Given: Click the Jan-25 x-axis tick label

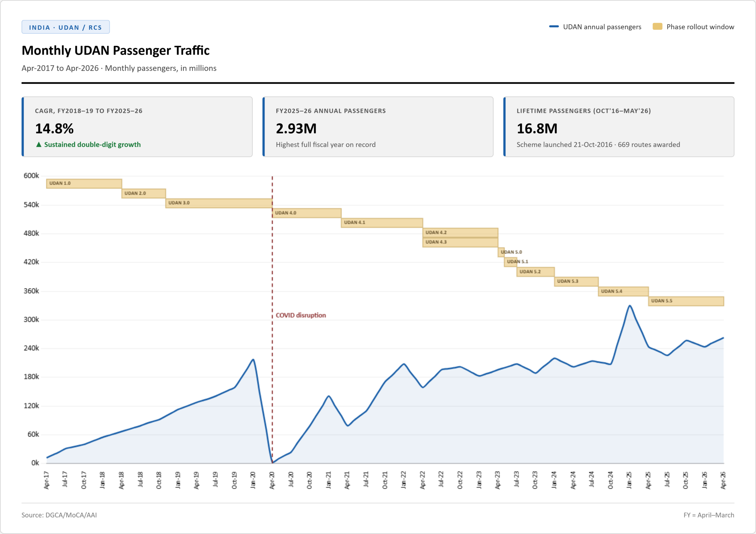Looking at the screenshot, I should 630,480.
